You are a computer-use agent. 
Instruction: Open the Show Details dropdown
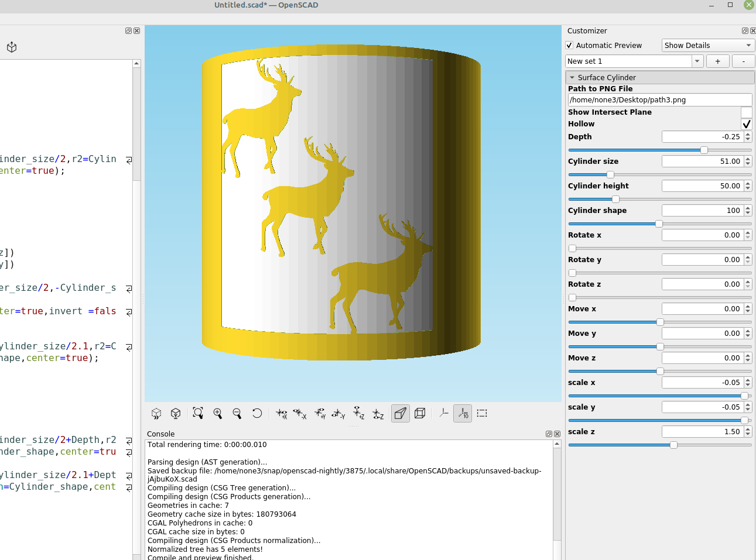(707, 45)
